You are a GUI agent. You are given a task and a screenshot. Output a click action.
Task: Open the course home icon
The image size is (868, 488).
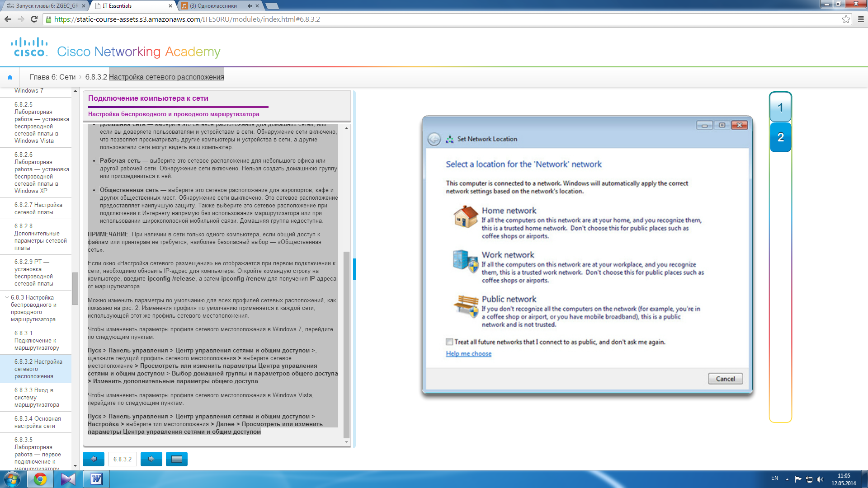(x=10, y=77)
